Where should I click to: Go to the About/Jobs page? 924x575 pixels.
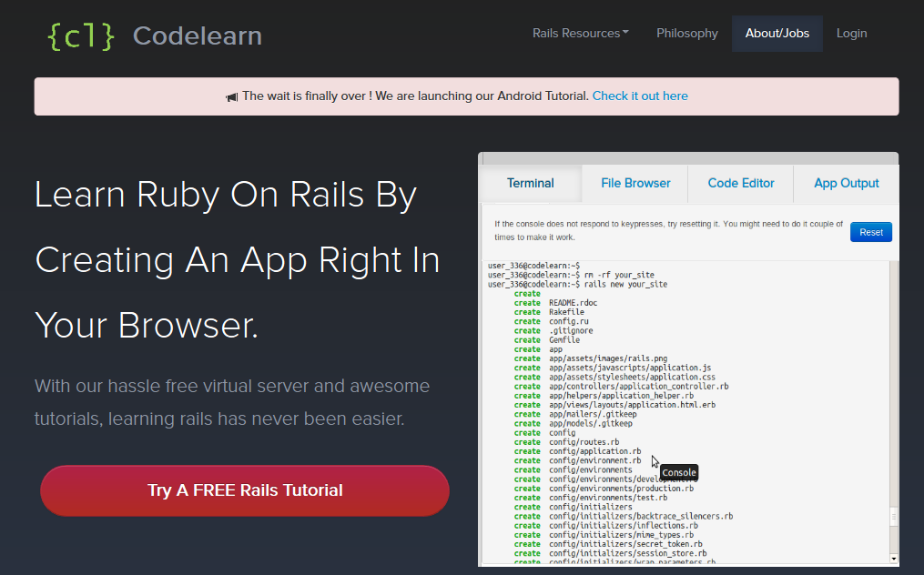(777, 34)
